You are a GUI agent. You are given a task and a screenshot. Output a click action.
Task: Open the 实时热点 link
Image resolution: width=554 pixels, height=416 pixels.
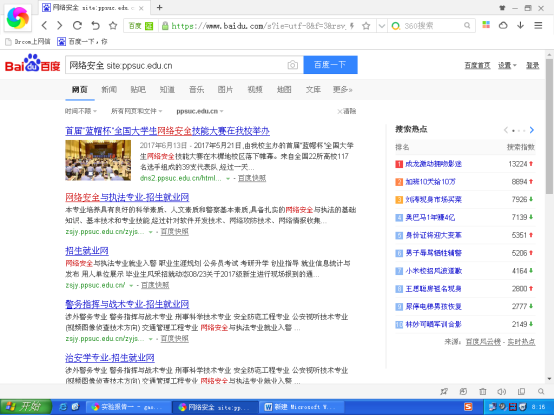tap(521, 342)
